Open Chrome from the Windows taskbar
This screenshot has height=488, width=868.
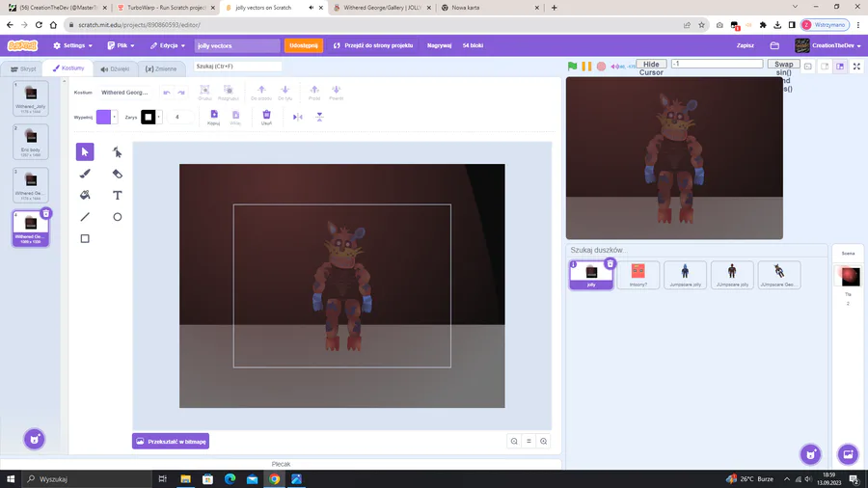[x=274, y=478]
